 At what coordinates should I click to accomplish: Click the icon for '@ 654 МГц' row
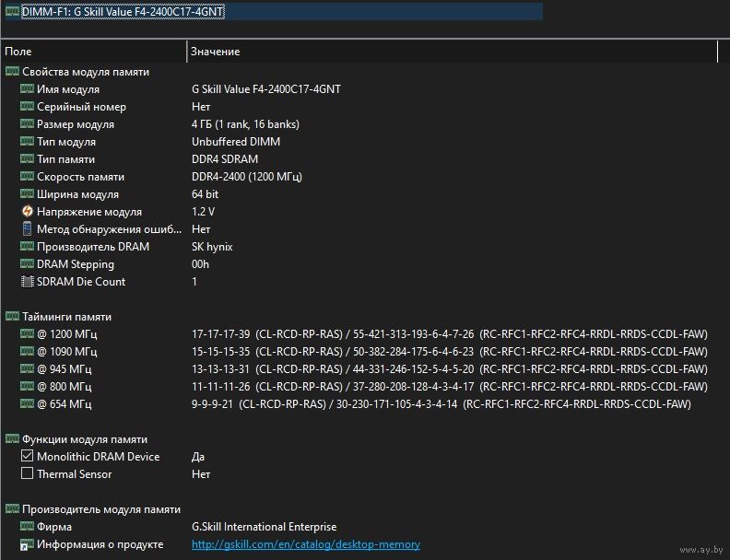pos(27,403)
